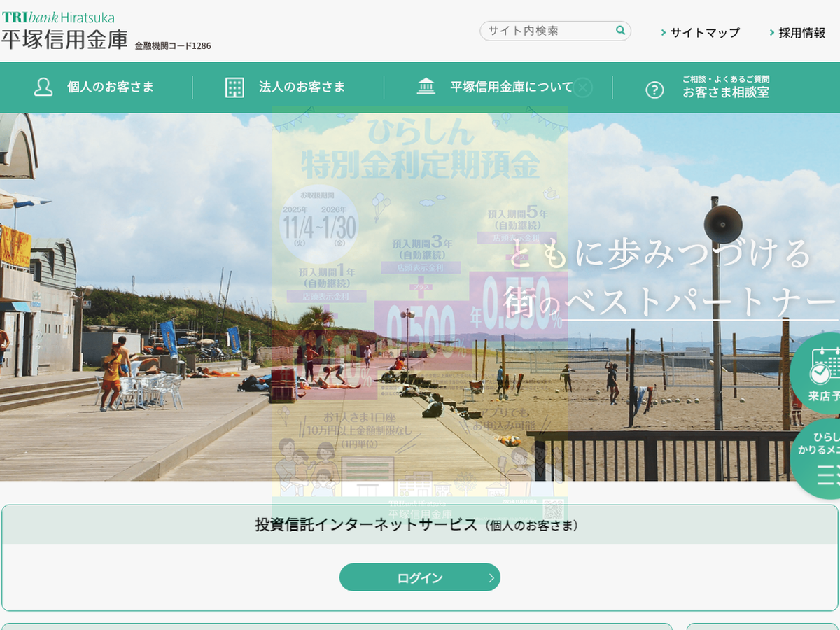The height and width of the screenshot is (630, 840).
Task: Focus the サイト内検索 search field
Action: pos(546,31)
